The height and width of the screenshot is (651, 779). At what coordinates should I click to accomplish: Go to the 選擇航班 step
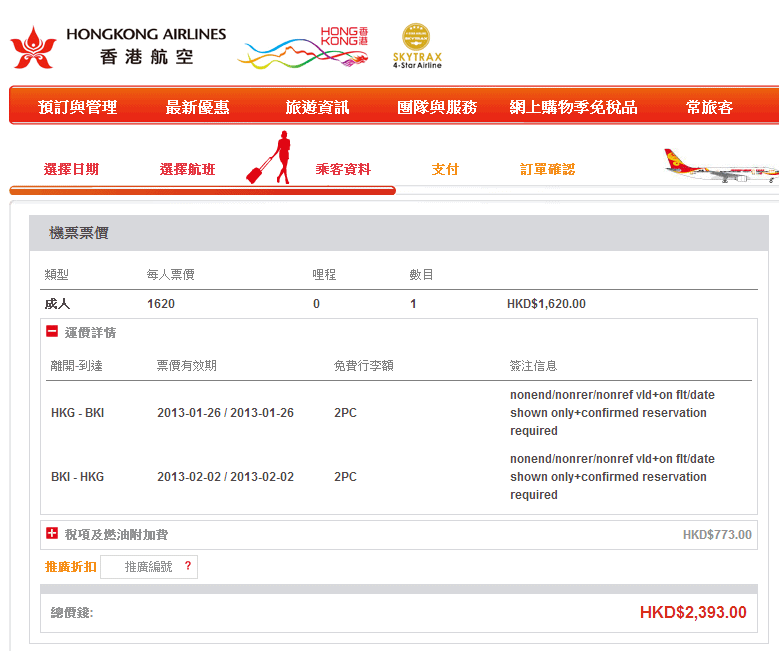(x=187, y=169)
